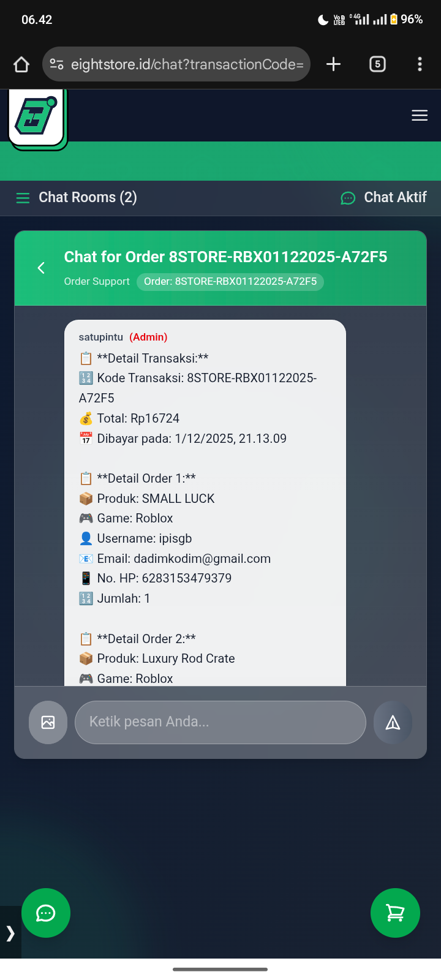Open the browser three-dot menu
The width and height of the screenshot is (441, 980).
(x=420, y=64)
